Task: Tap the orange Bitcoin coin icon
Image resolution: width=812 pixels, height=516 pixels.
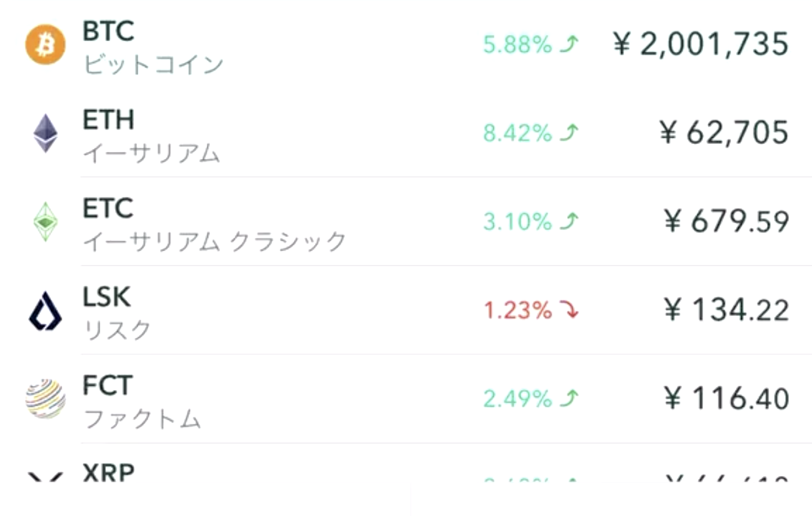Action: tap(45, 44)
